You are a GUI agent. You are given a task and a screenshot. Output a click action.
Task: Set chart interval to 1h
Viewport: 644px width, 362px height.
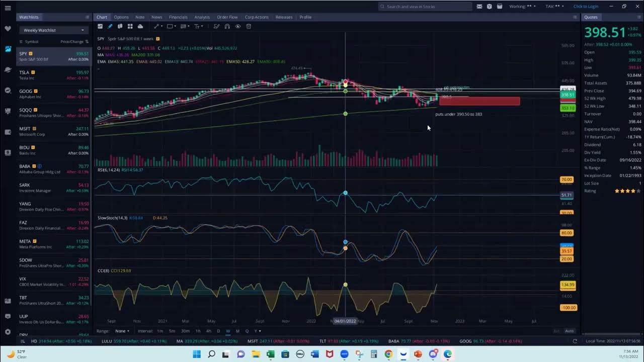tap(198, 331)
